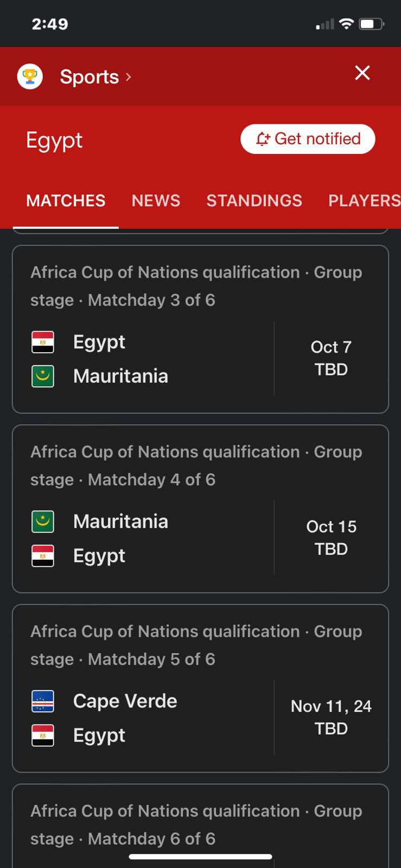Expand Sports via the chevron arrow
This screenshot has width=401, height=868.
[x=129, y=77]
